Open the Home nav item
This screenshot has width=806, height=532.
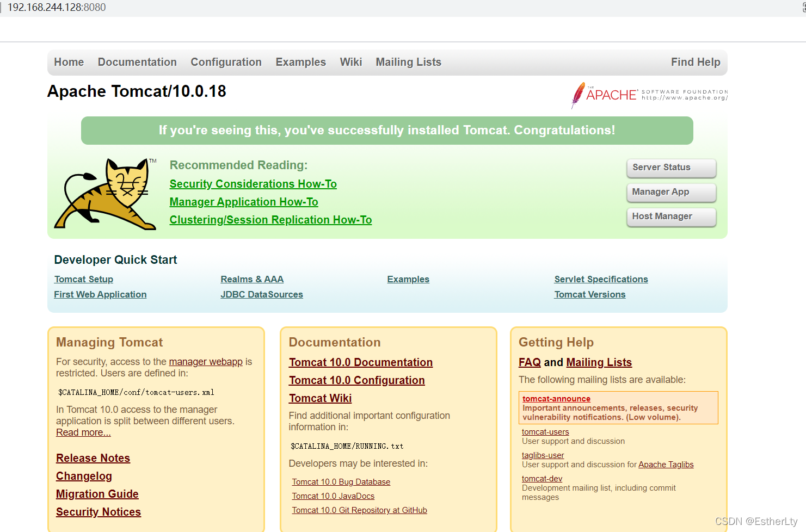[x=69, y=62]
